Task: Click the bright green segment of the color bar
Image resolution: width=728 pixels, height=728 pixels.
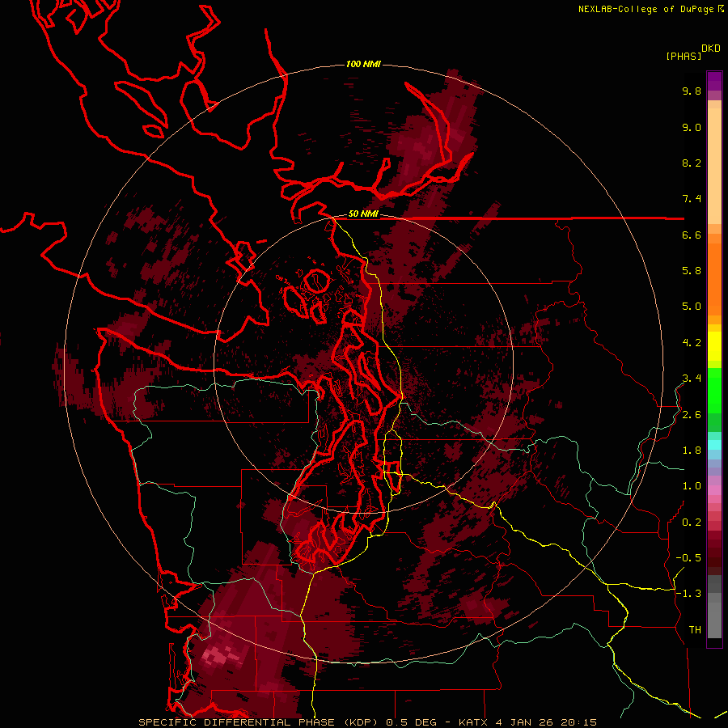Action: [714, 390]
